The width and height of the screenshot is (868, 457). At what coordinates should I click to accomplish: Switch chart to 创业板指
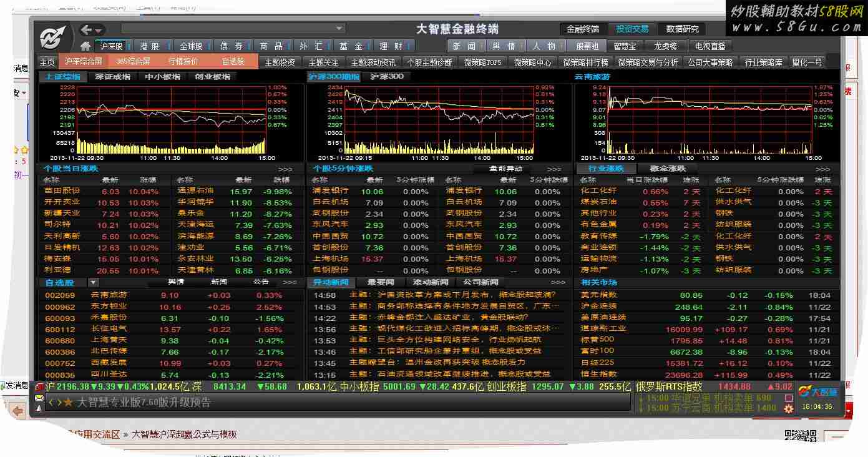(212, 77)
